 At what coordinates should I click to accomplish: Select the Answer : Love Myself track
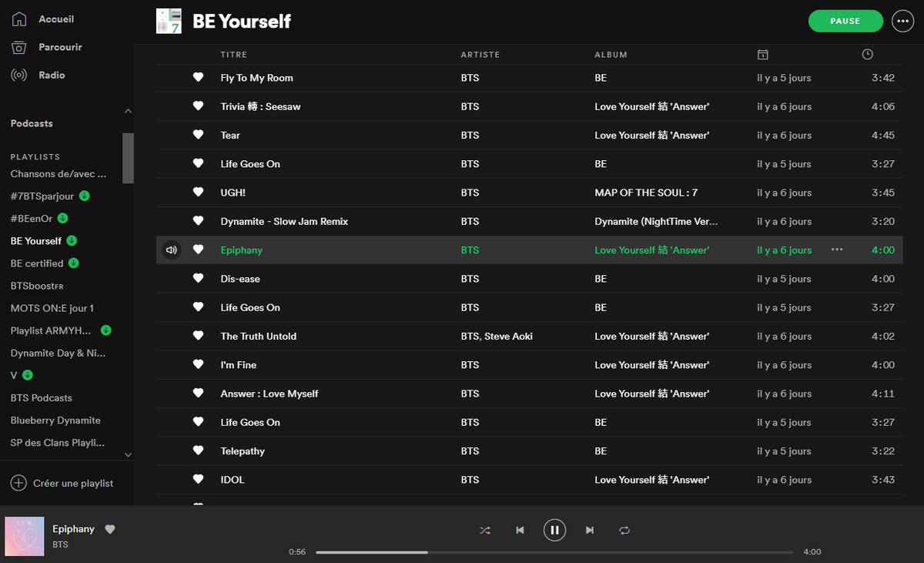click(x=269, y=394)
